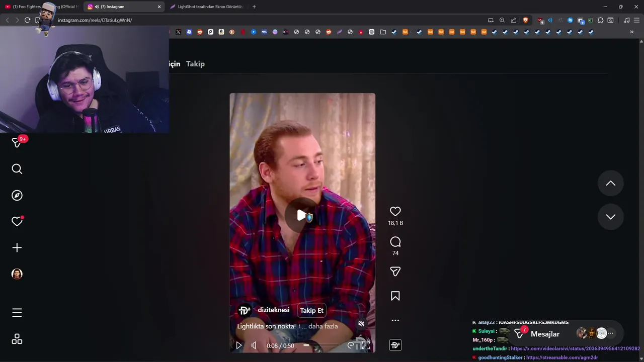The height and width of the screenshot is (362, 644).
Task: Open the floating Mesajlar messages panel
Action: pyautogui.click(x=545, y=334)
